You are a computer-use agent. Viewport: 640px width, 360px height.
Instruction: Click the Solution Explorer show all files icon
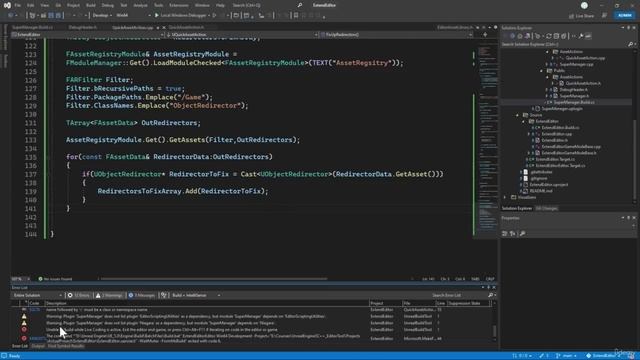[x=564, y=36]
